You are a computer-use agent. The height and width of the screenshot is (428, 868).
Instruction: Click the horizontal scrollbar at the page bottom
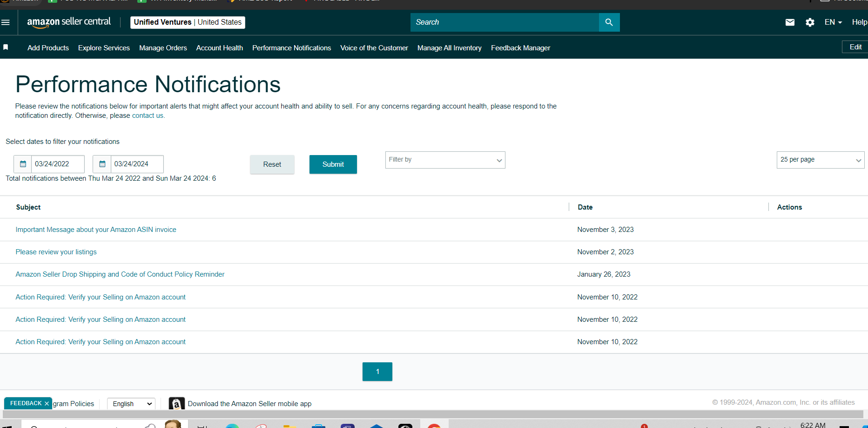click(x=433, y=414)
